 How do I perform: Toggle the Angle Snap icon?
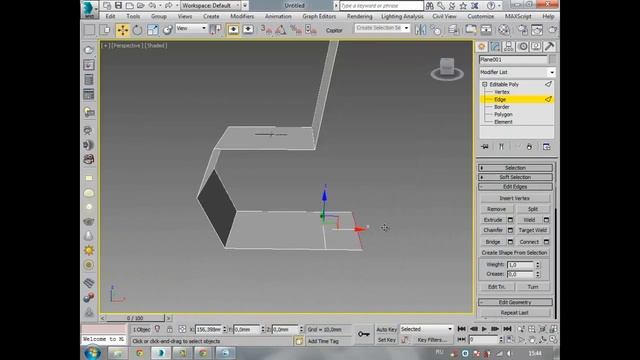click(281, 29)
